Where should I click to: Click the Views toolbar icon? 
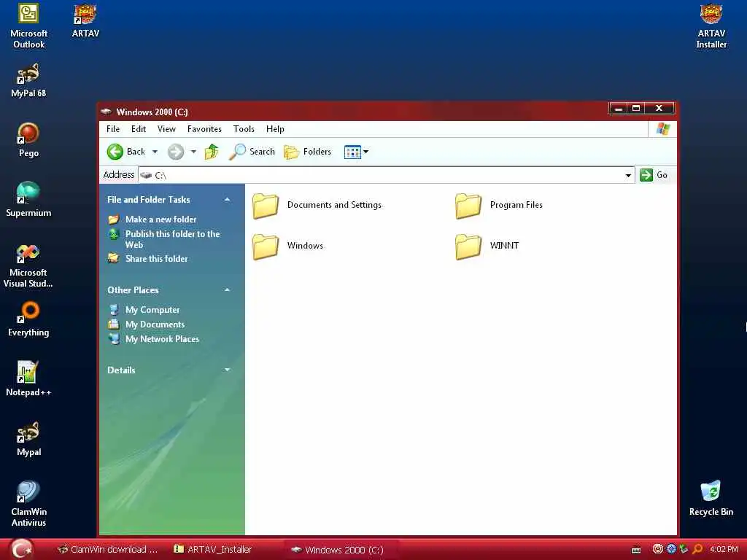click(352, 152)
